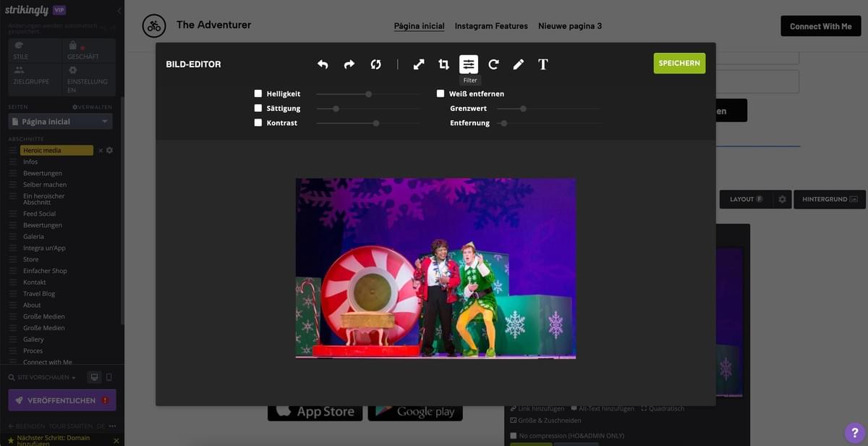Screen dimensions: 868x446
Task: Select the Galeria section
Action: pyautogui.click(x=33, y=237)
